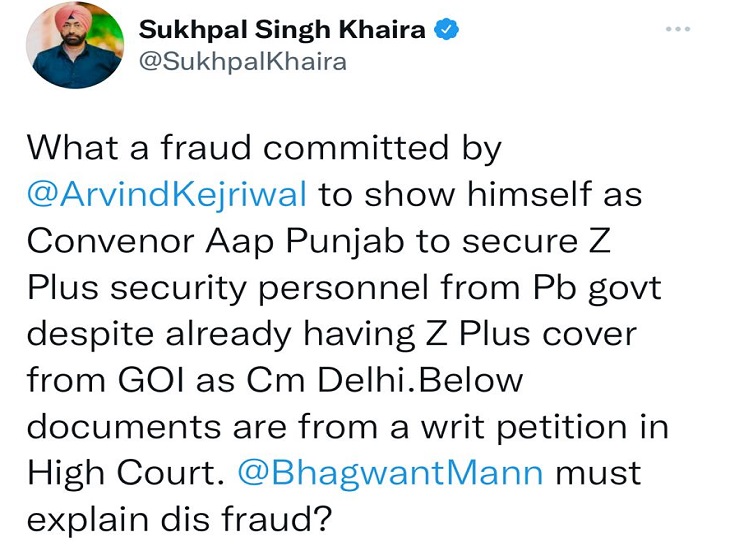Open the @SukhpalKhaira handle

click(x=242, y=62)
